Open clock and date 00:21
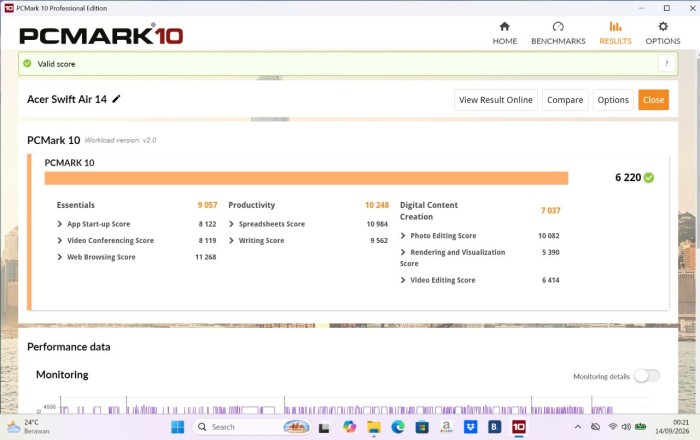700x440 pixels. (672, 427)
